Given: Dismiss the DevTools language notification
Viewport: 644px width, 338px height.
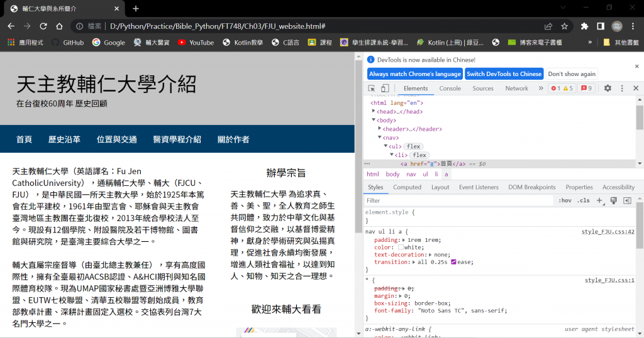Looking at the screenshot, I should click(636, 66).
